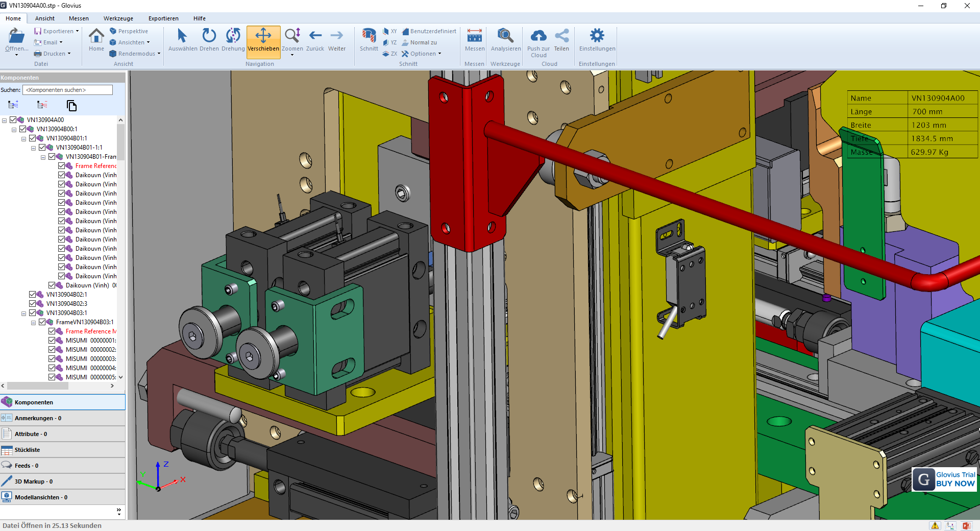Click the expand-all tree icon in Komponenten panel

[13, 106]
